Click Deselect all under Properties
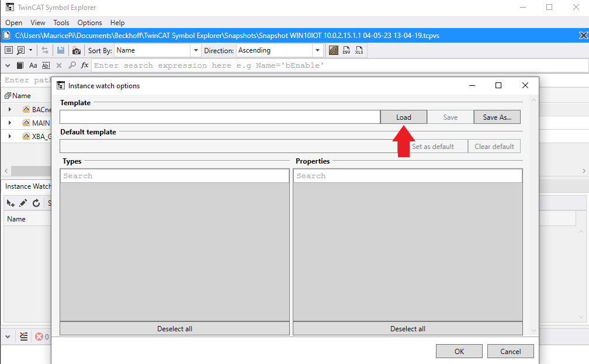Screen dimensions: 589x364 [408, 329]
